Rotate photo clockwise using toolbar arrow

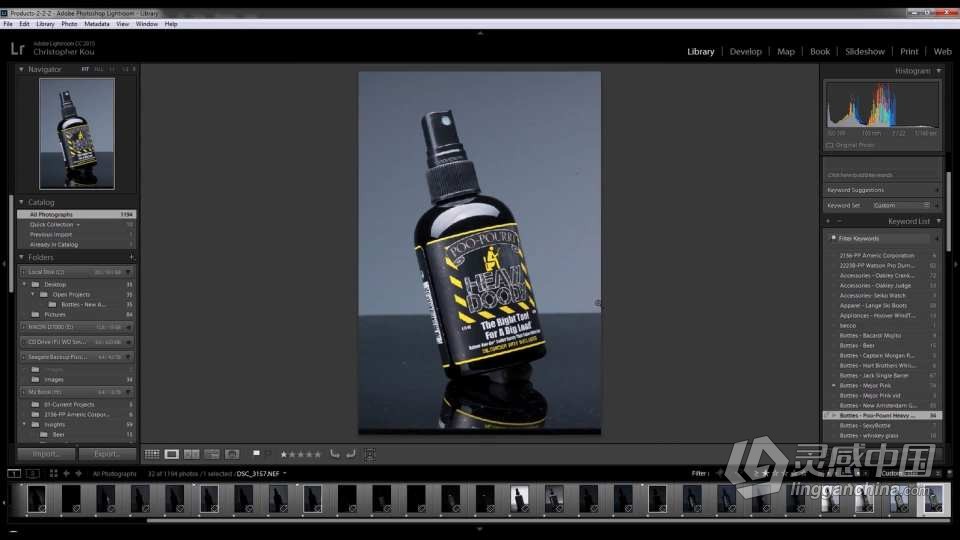(351, 454)
